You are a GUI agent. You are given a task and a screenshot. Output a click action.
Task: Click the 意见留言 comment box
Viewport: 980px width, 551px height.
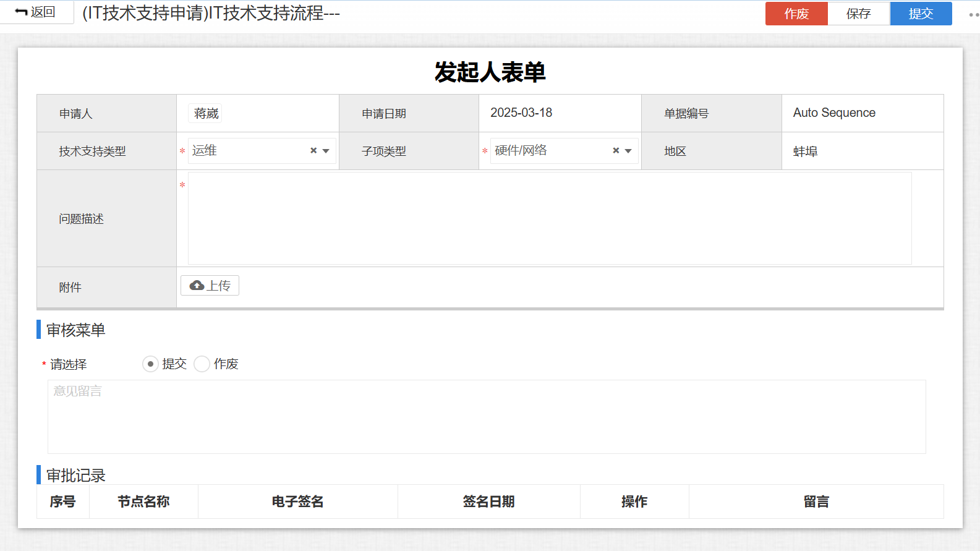click(x=486, y=416)
